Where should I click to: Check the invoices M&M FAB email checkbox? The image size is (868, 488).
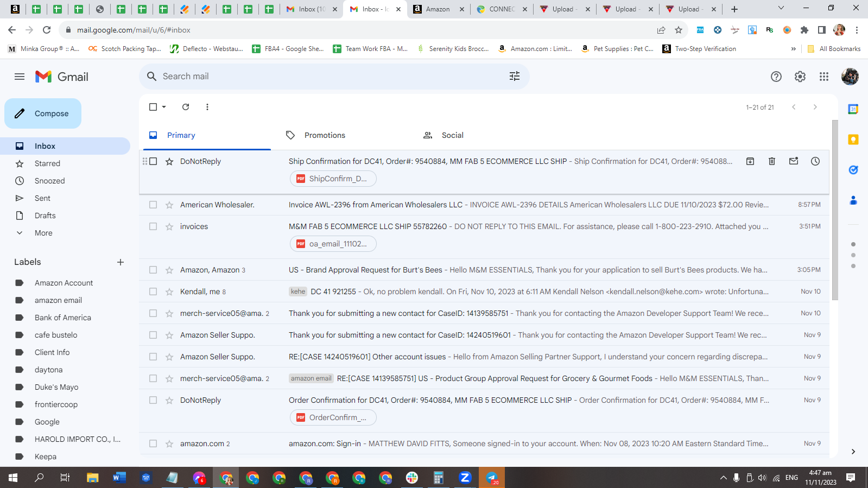(x=153, y=226)
